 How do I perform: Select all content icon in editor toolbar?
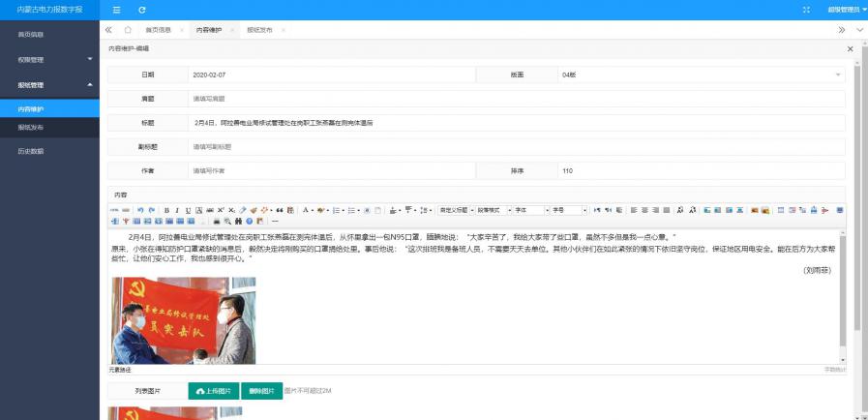point(367,210)
